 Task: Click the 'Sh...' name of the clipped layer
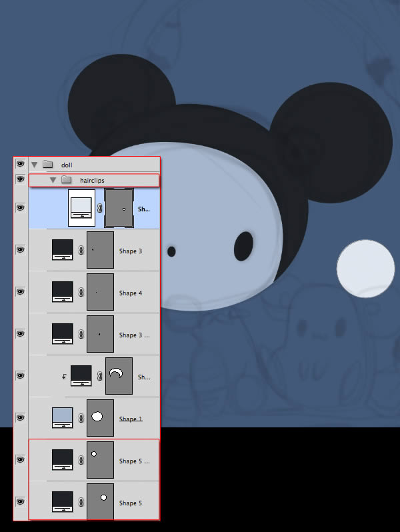click(x=144, y=377)
